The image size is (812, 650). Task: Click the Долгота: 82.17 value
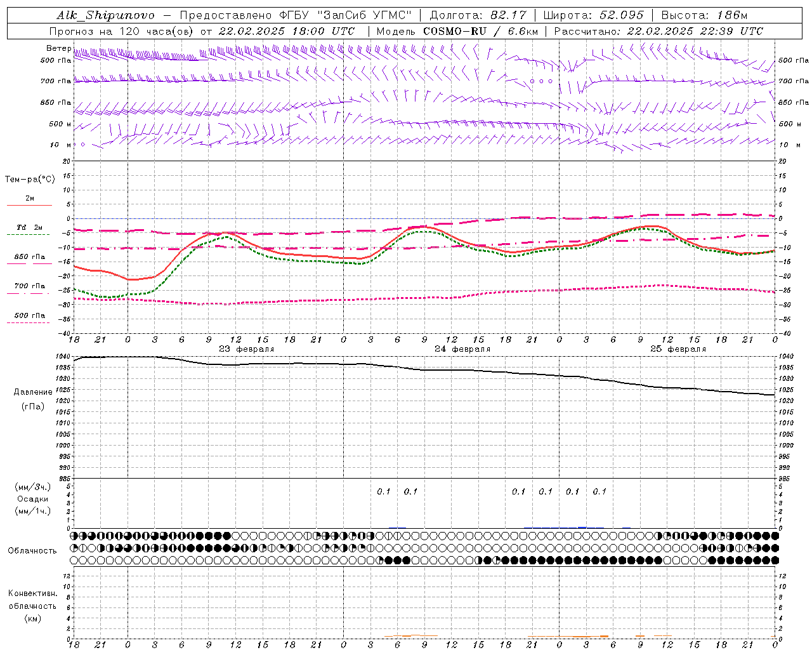(x=478, y=15)
